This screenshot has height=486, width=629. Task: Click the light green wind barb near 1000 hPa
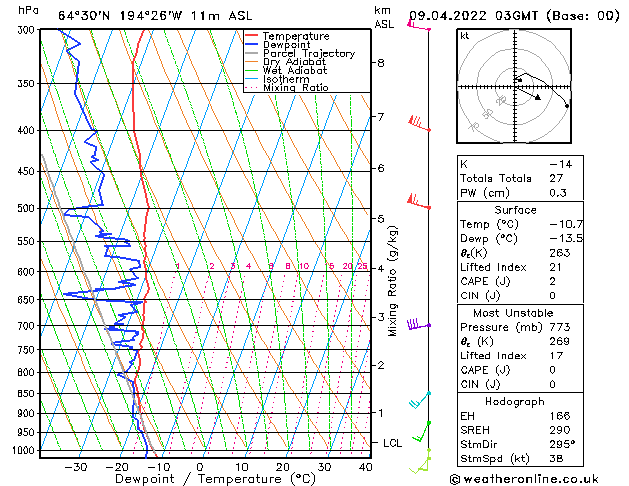[x=420, y=461]
